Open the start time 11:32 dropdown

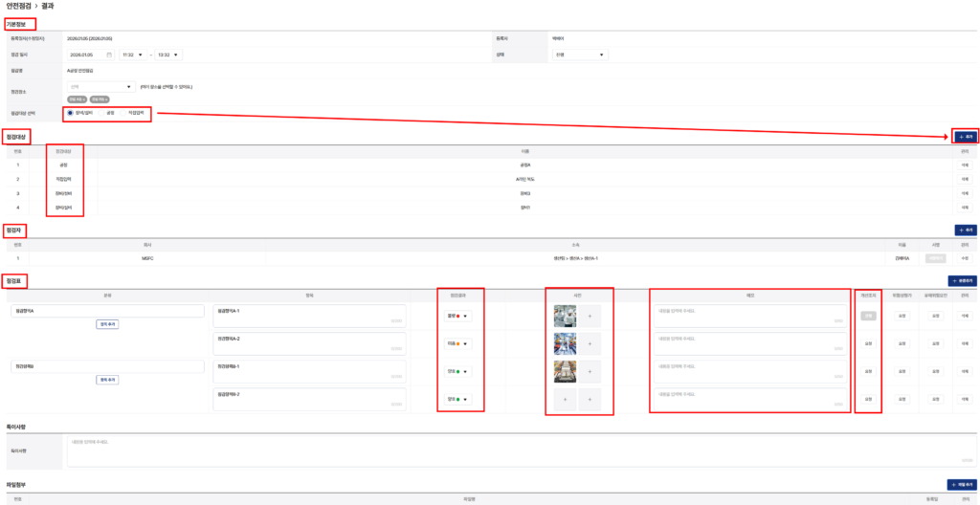point(133,55)
